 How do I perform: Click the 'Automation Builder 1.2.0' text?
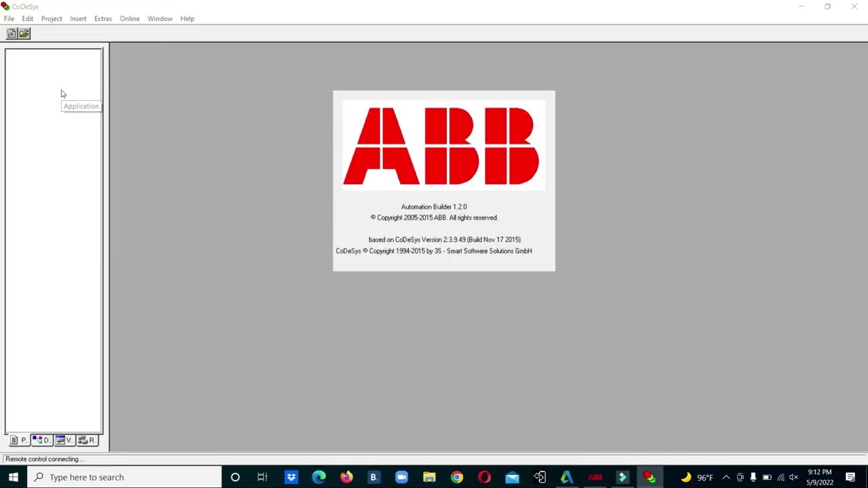click(434, 207)
